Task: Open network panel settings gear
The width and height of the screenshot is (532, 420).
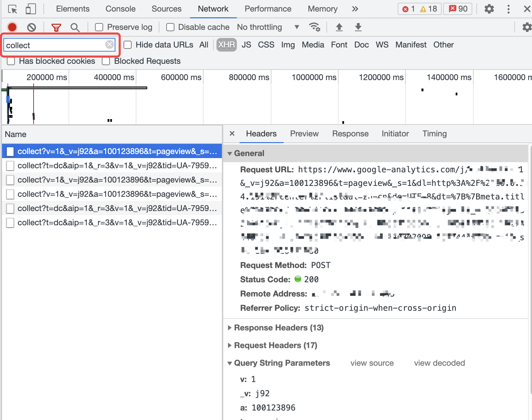Action: click(527, 27)
